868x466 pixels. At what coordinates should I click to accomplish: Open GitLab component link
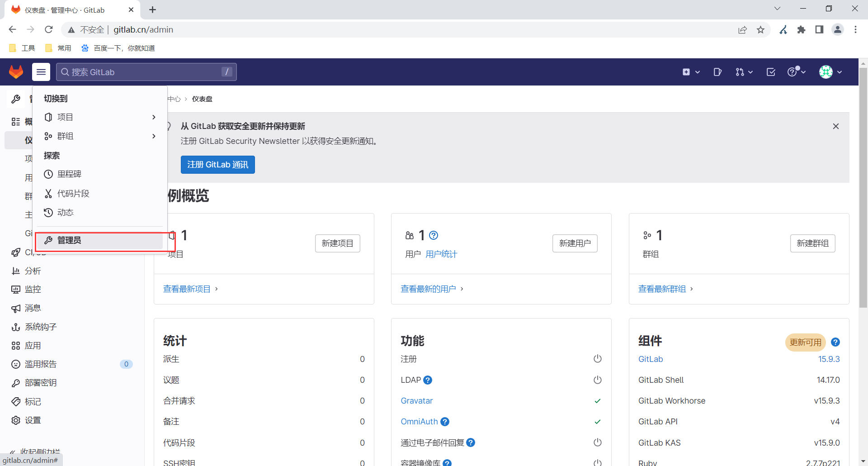pyautogui.click(x=651, y=359)
